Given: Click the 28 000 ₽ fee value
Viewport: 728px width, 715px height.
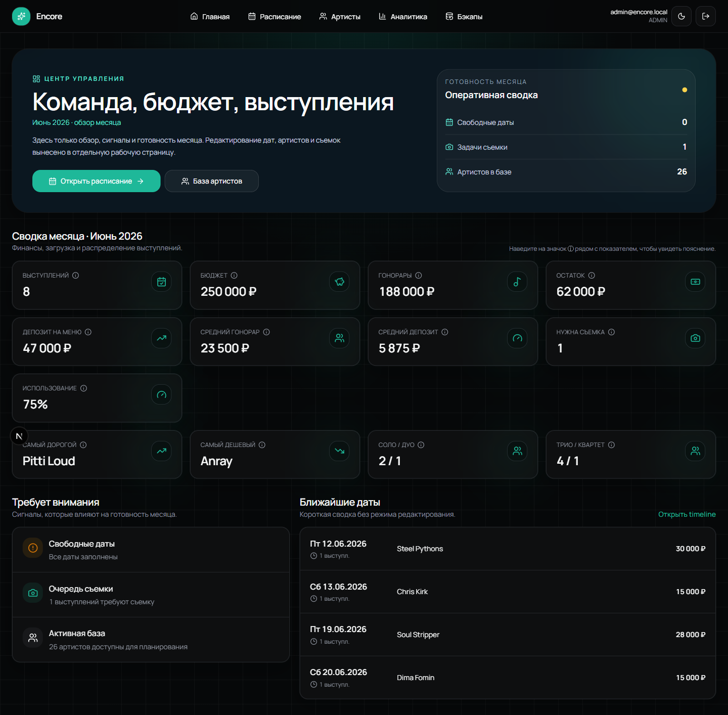Looking at the screenshot, I should (691, 635).
